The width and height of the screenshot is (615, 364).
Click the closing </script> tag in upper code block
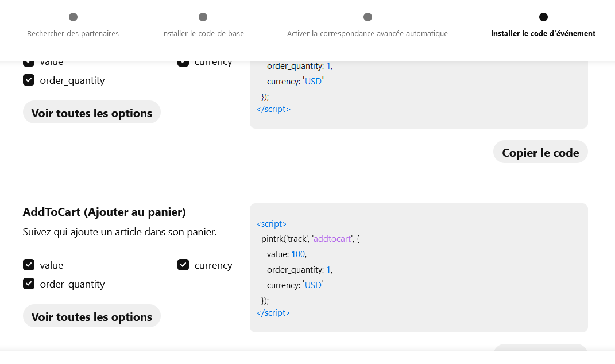[x=273, y=109]
